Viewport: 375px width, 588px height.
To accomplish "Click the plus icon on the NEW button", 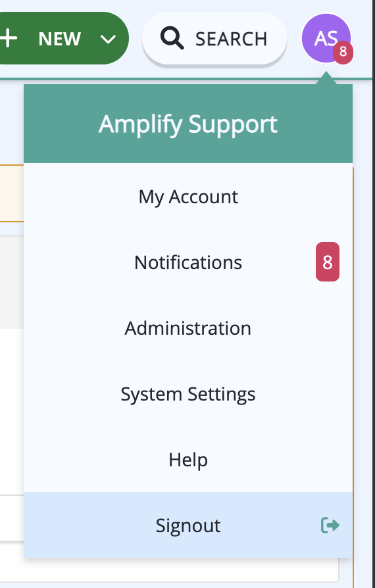I will [9, 38].
